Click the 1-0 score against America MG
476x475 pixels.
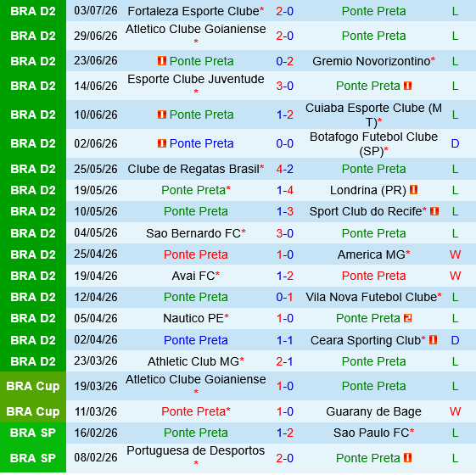[284, 254]
